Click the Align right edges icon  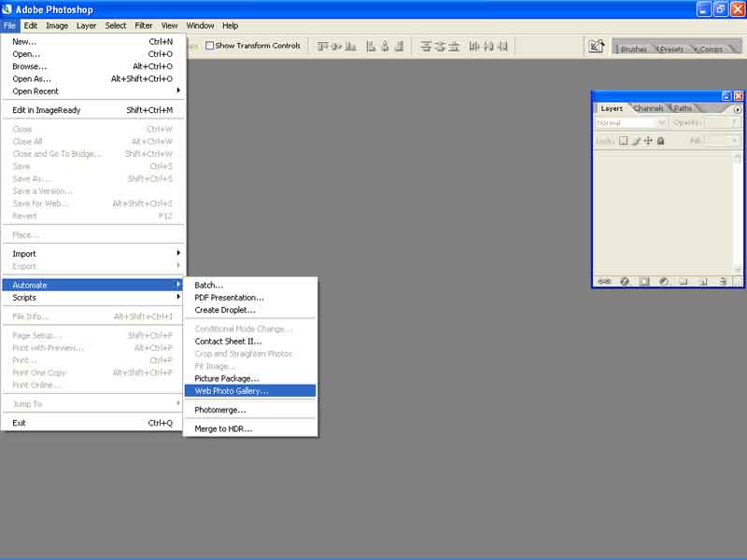400,46
